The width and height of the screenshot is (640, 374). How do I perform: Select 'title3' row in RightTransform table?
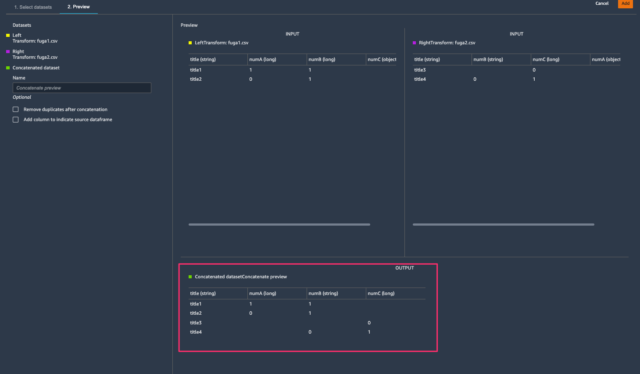[516, 70]
